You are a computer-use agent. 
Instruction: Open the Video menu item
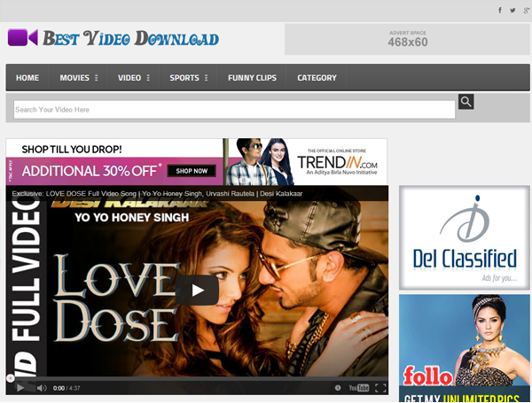click(129, 78)
